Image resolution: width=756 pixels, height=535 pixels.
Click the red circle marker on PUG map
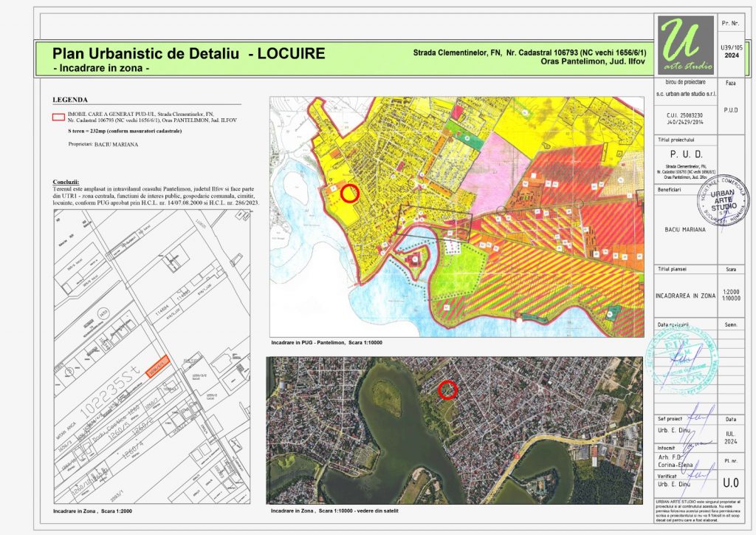(350, 194)
